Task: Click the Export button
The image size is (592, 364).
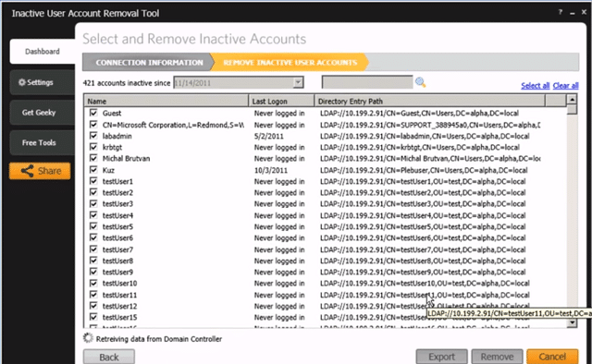Action: click(442, 357)
